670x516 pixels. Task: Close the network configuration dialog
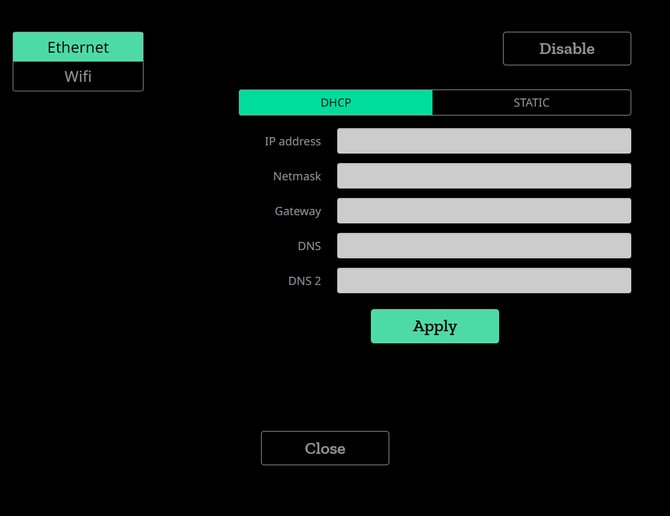click(325, 448)
